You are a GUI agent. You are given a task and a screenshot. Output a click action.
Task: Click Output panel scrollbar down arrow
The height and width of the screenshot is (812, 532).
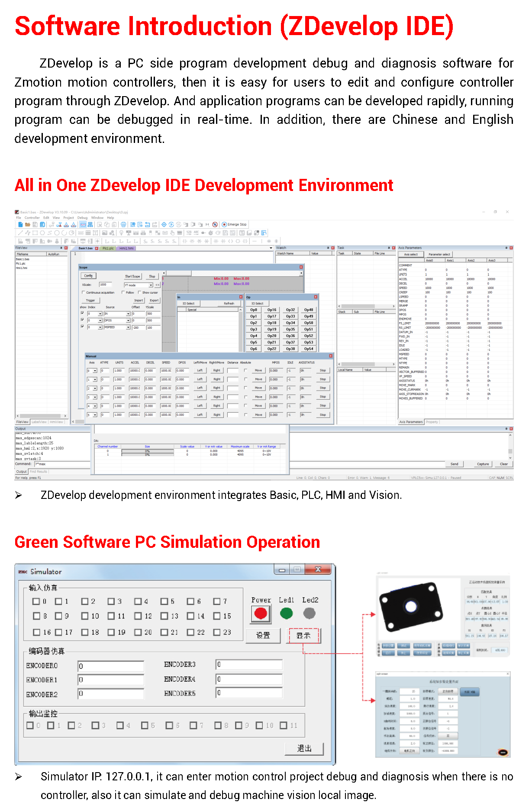coord(510,458)
